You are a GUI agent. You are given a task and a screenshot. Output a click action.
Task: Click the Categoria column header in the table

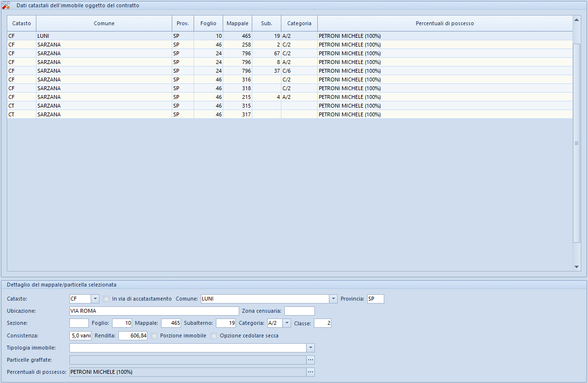[299, 23]
